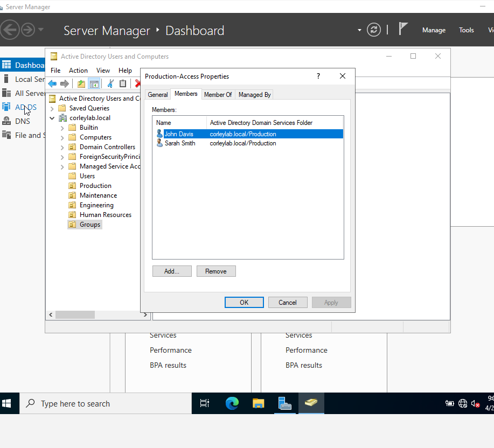Click the taskbar search box

click(106, 403)
